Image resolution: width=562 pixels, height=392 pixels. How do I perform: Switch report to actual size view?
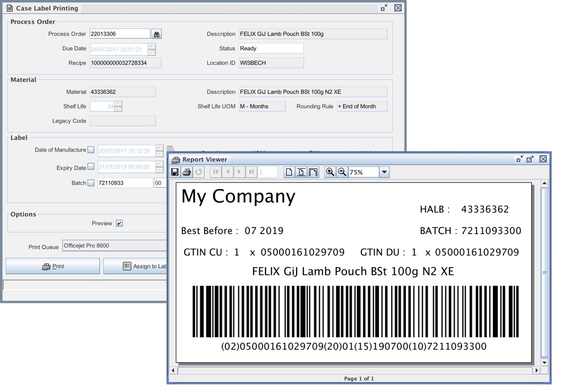coord(289,172)
